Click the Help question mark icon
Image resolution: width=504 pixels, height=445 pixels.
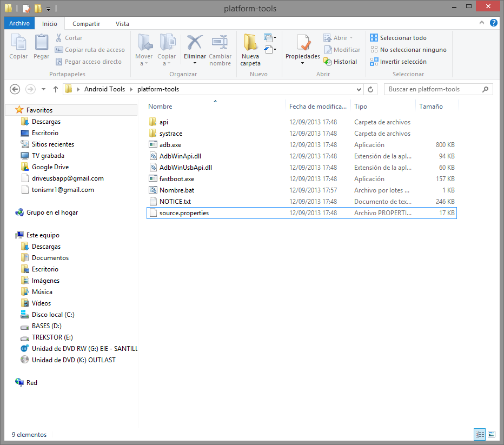click(494, 23)
